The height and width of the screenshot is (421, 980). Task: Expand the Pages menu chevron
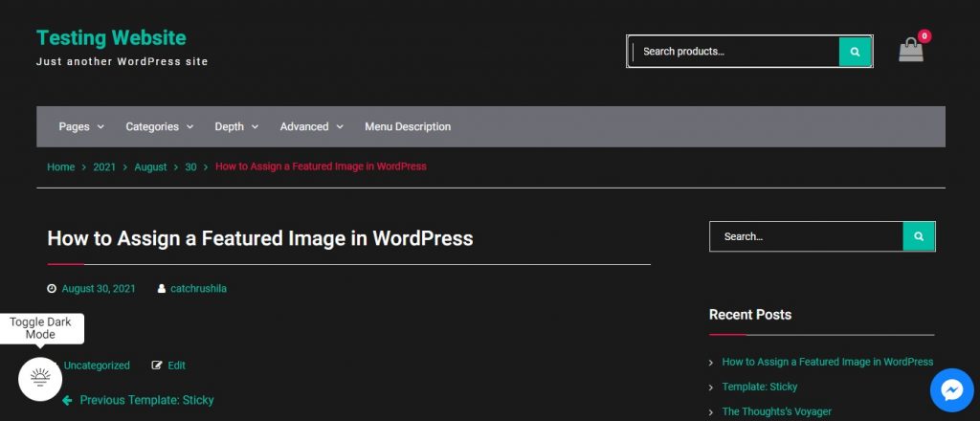click(100, 127)
